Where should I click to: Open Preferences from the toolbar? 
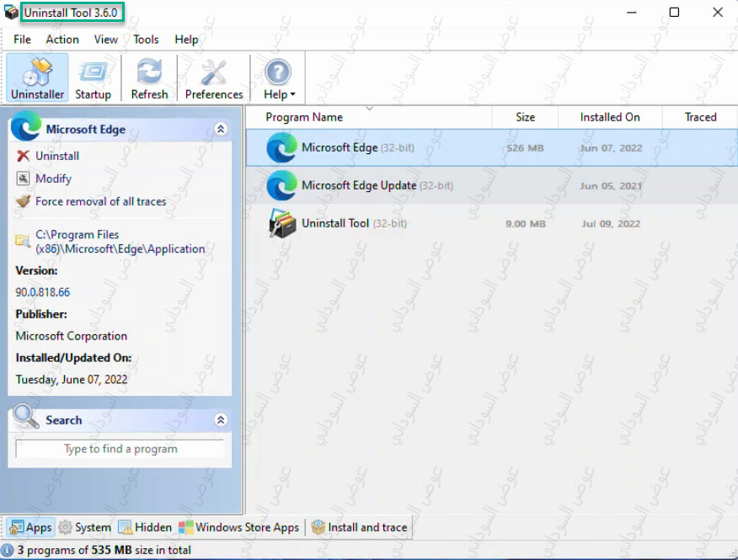pos(214,78)
